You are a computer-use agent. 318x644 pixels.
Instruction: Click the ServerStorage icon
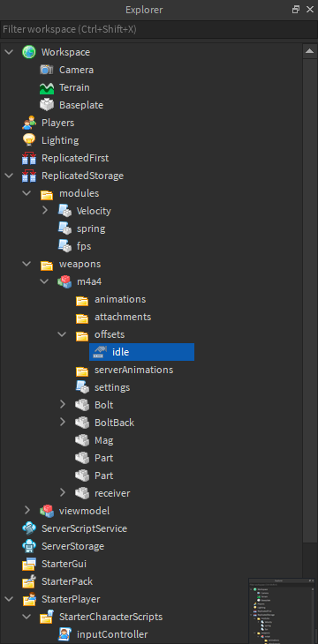(x=29, y=546)
